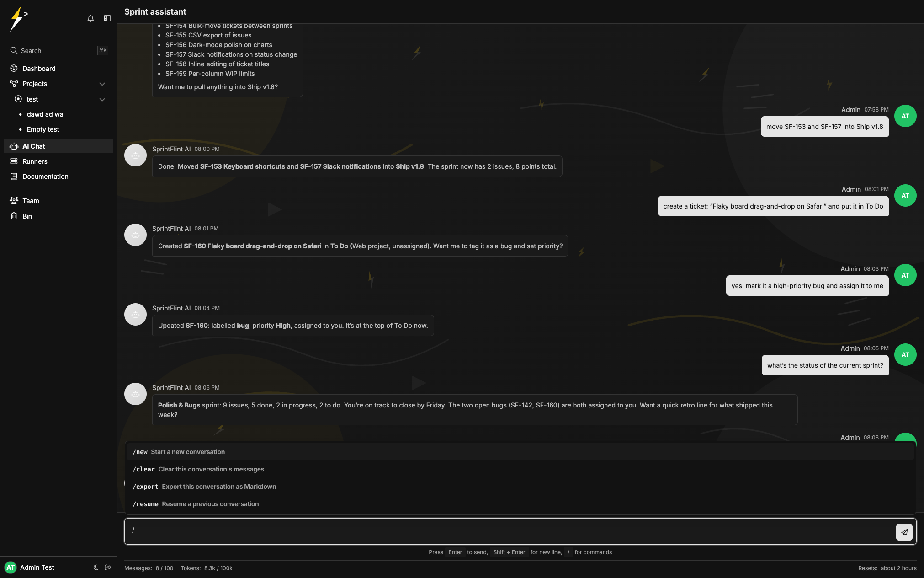Select the /clear command
Viewport: 924px width, 578px height.
coord(520,469)
